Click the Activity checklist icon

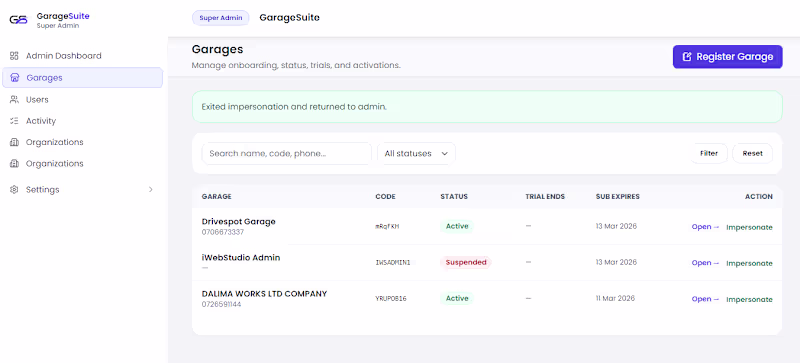click(14, 121)
